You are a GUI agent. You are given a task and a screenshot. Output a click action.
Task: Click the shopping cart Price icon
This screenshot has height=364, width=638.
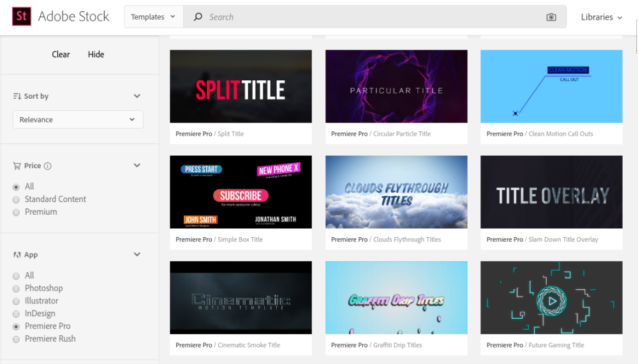coord(17,166)
